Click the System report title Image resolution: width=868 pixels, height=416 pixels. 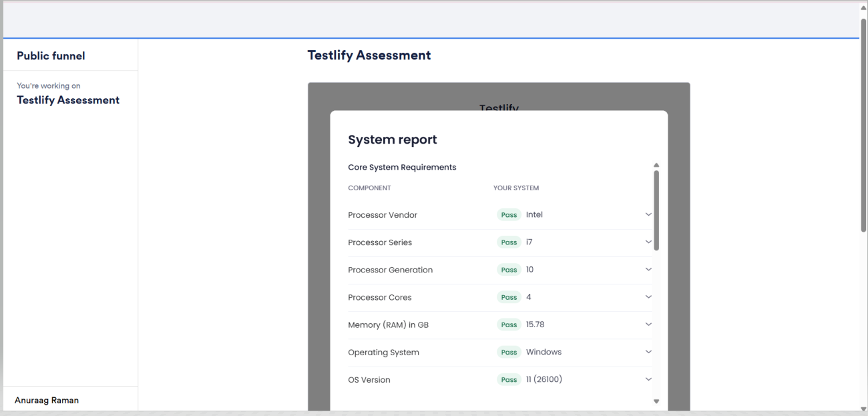pos(393,140)
